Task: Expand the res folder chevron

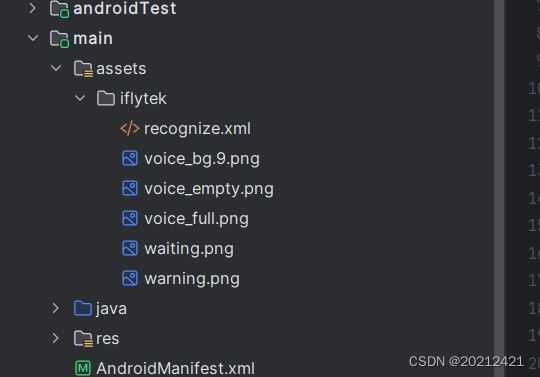Action: 55,338
